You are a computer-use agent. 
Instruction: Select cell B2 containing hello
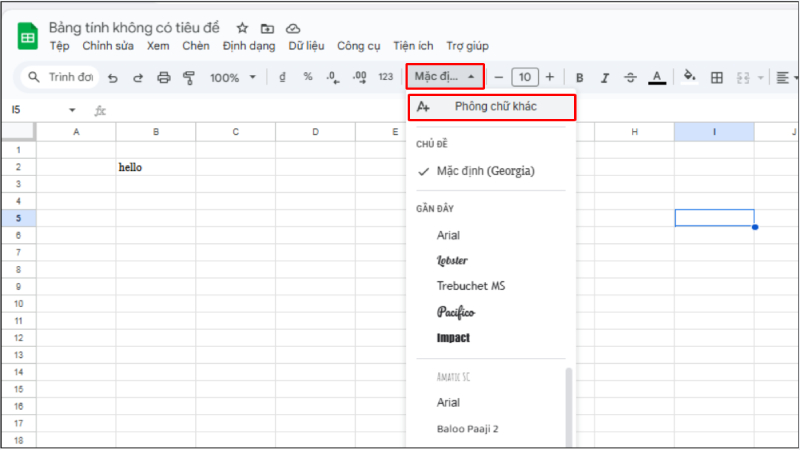point(156,167)
